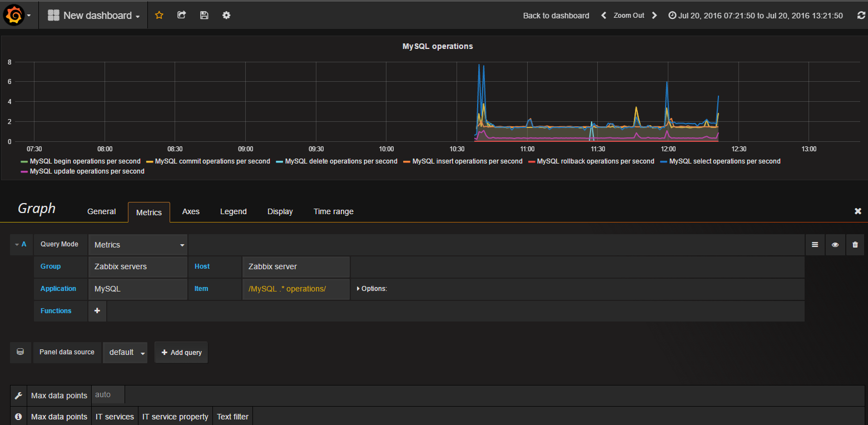Add a function with plus icon
This screenshot has width=868, height=425.
point(97,311)
